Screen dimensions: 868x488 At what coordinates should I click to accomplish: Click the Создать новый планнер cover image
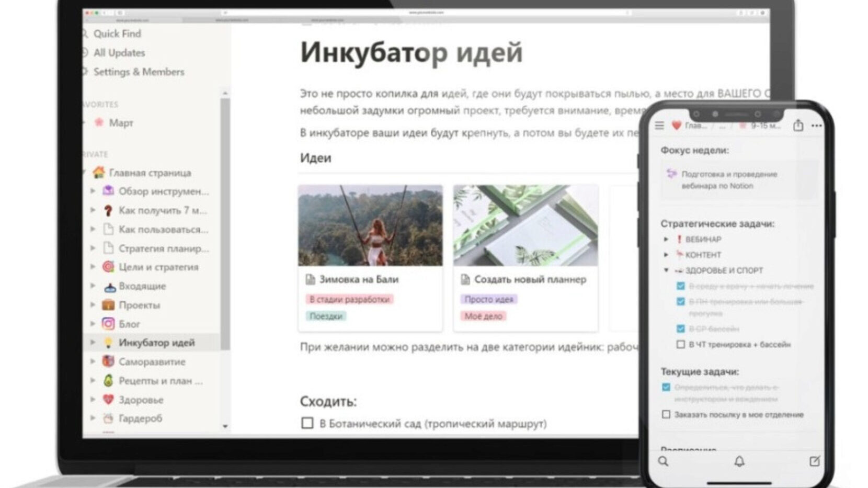[x=526, y=225]
